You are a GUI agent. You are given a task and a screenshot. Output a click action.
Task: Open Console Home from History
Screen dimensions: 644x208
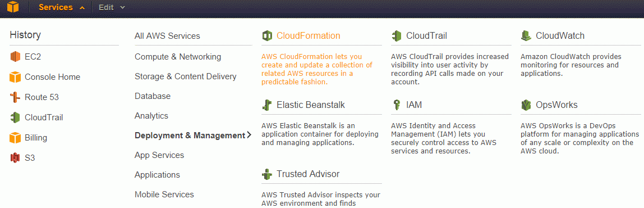[x=52, y=77]
